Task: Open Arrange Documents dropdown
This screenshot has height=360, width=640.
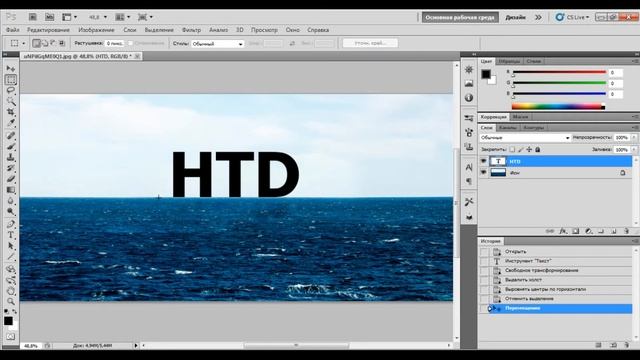Action: tap(123, 17)
